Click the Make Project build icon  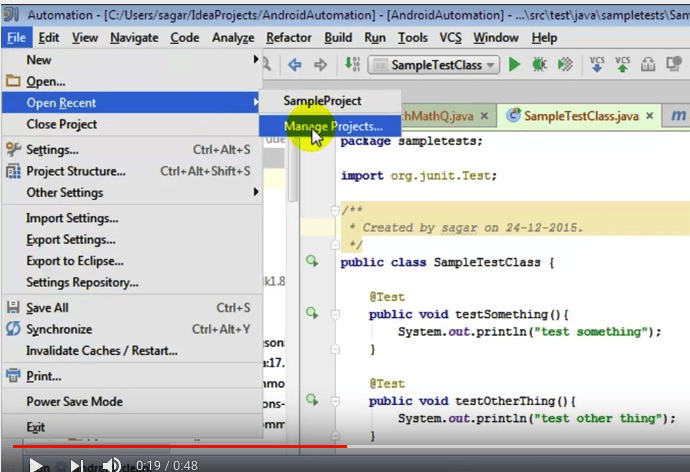coord(352,65)
